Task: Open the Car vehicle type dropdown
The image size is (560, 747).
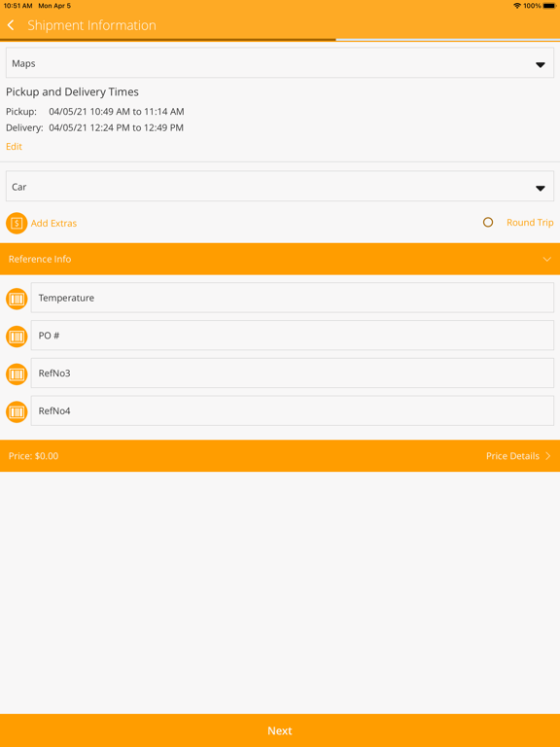Action: (280, 187)
